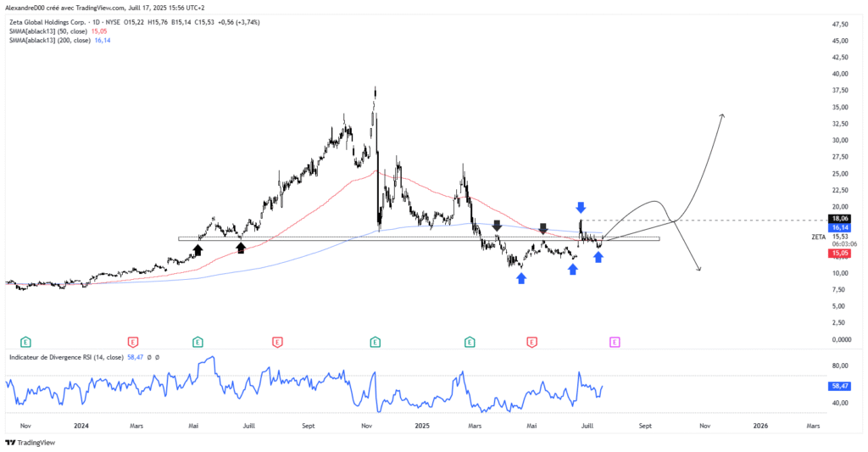Open the green earnings marker above Nov 2024
The width and height of the screenshot is (868, 452).
coord(376,343)
